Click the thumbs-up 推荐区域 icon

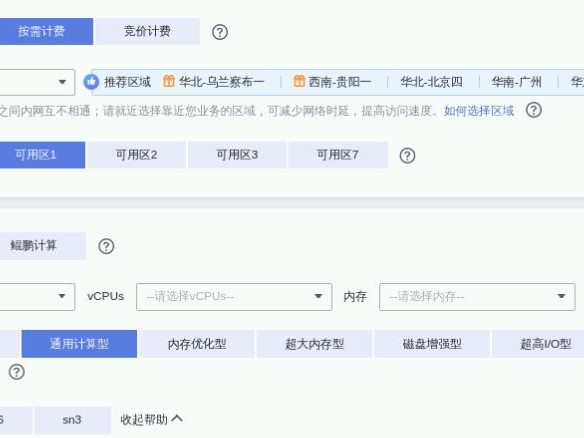pyautogui.click(x=91, y=82)
